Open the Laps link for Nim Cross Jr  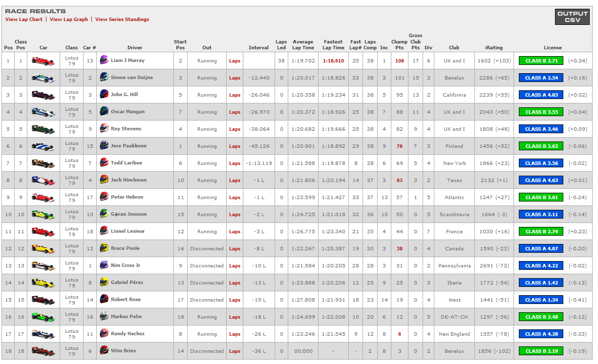(x=235, y=266)
